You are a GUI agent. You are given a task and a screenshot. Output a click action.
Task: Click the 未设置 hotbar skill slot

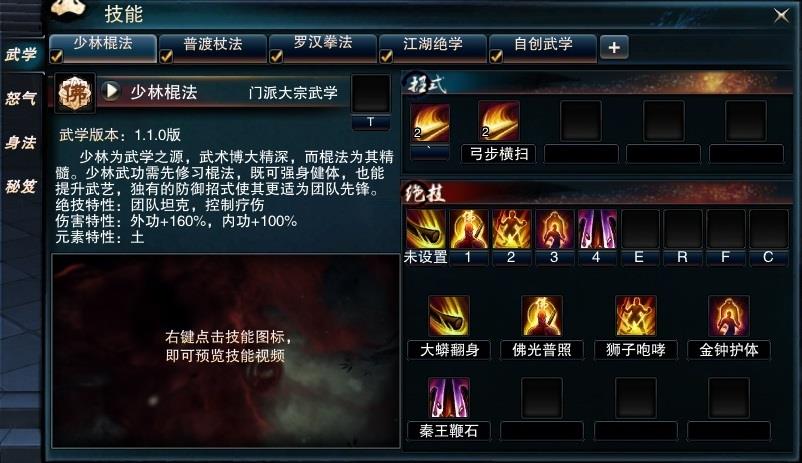click(x=426, y=229)
